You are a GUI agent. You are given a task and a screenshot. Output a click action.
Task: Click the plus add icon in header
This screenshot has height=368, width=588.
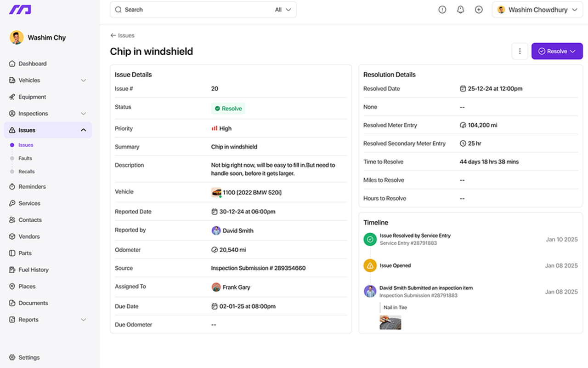pyautogui.click(x=479, y=10)
